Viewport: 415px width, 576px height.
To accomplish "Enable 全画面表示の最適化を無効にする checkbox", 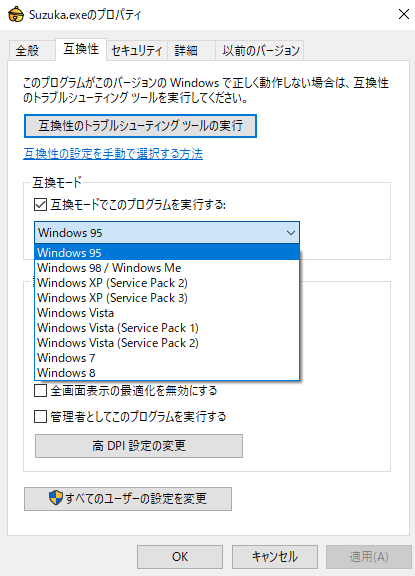I will (x=40, y=390).
